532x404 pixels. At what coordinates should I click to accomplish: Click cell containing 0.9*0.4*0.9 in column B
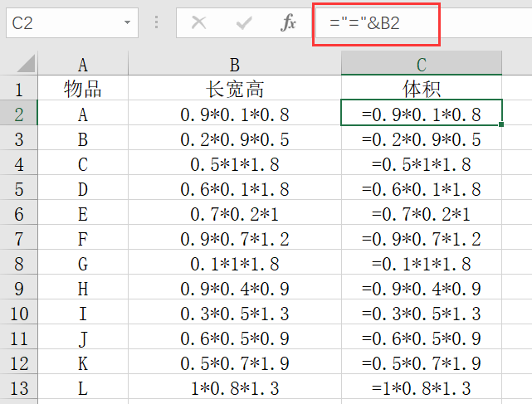pyautogui.click(x=235, y=287)
